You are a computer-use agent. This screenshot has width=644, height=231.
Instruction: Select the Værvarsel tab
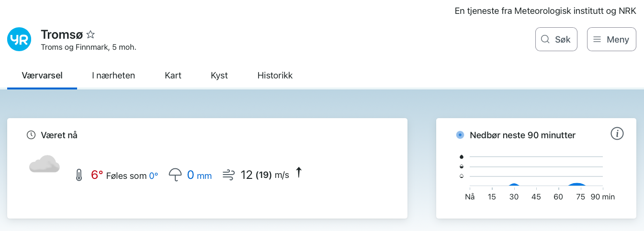coord(42,76)
